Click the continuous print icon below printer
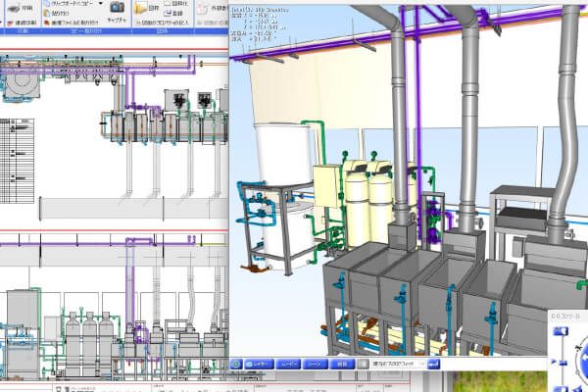588x392 pixels. click(11, 23)
